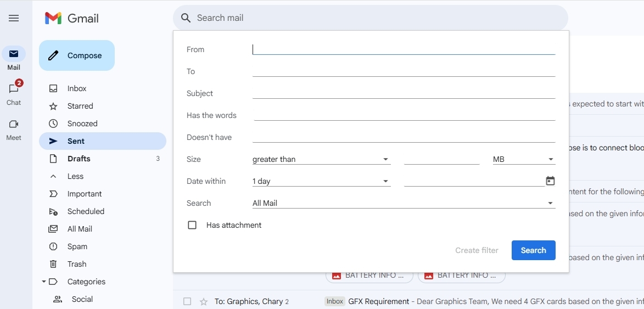Viewport: 644px width, 309px height.
Task: Click the Spam warning icon
Action: 53,246
